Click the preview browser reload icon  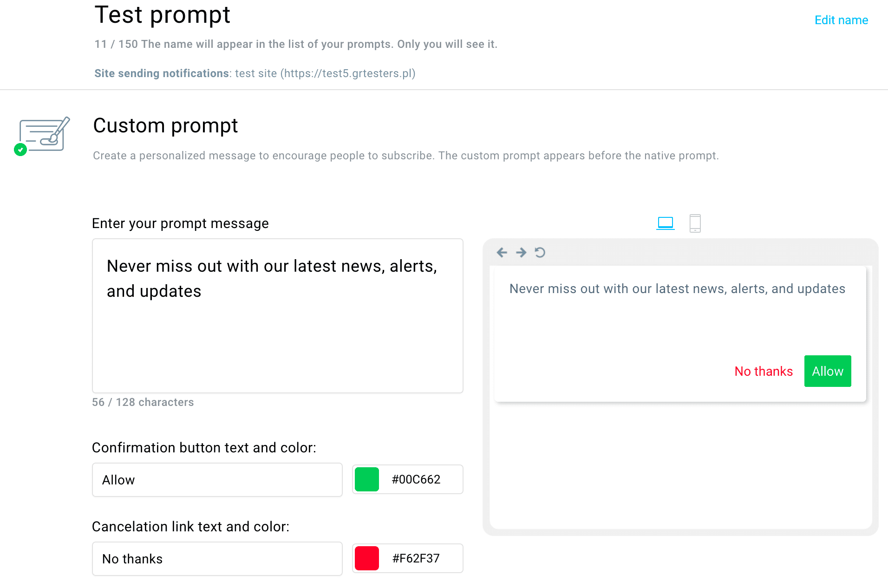pos(540,252)
